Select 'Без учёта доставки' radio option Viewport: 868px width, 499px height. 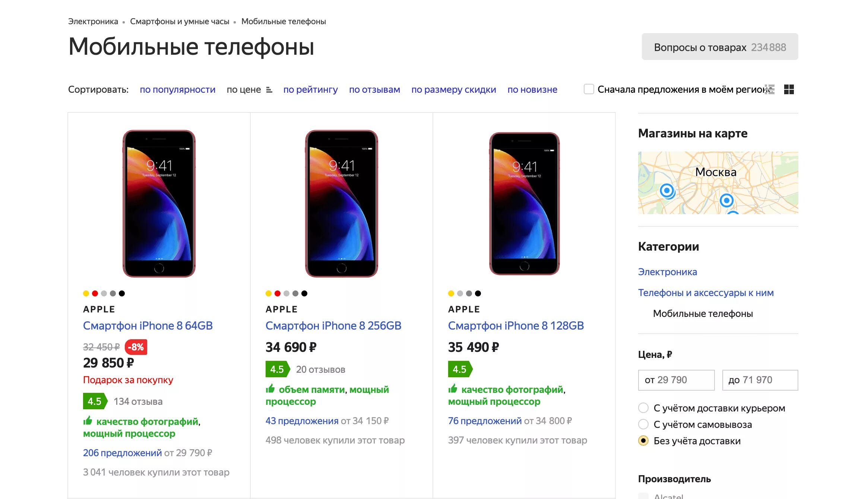pos(643,441)
